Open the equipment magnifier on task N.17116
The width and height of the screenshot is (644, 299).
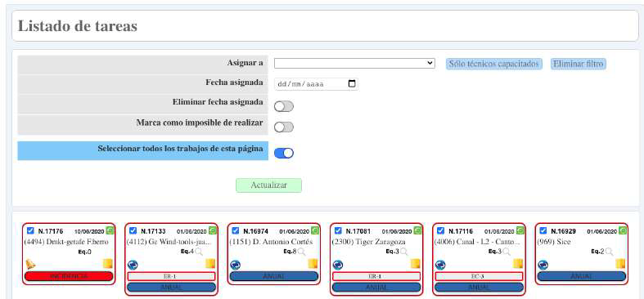click(507, 252)
